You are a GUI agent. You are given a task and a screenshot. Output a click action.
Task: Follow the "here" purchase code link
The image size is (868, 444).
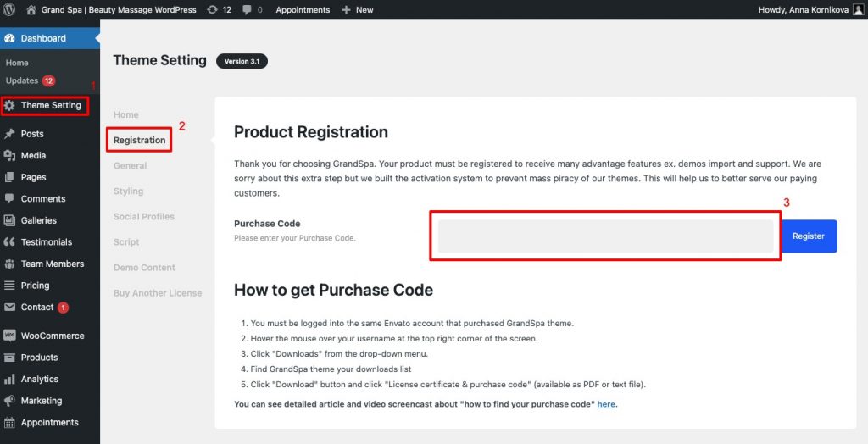(606, 404)
